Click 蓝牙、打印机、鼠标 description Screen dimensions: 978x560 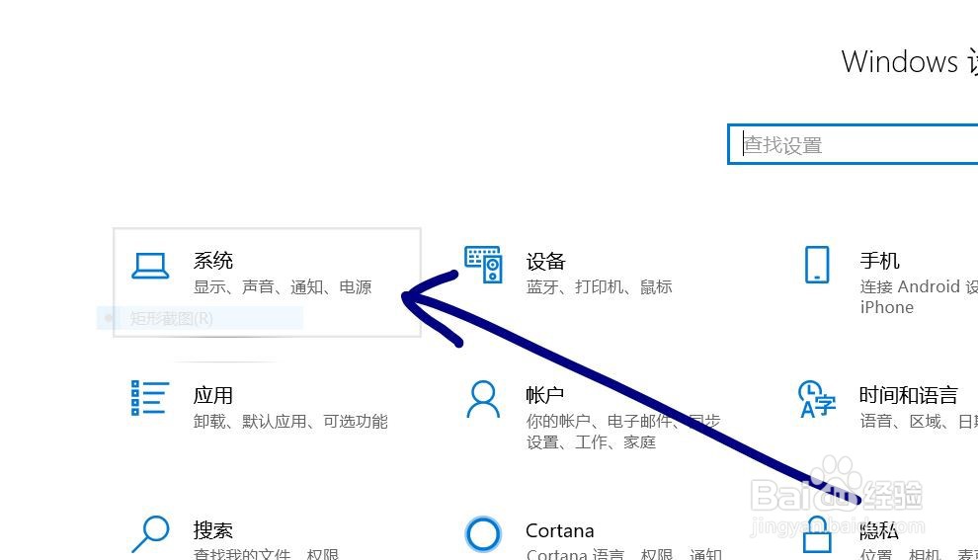pos(599,286)
